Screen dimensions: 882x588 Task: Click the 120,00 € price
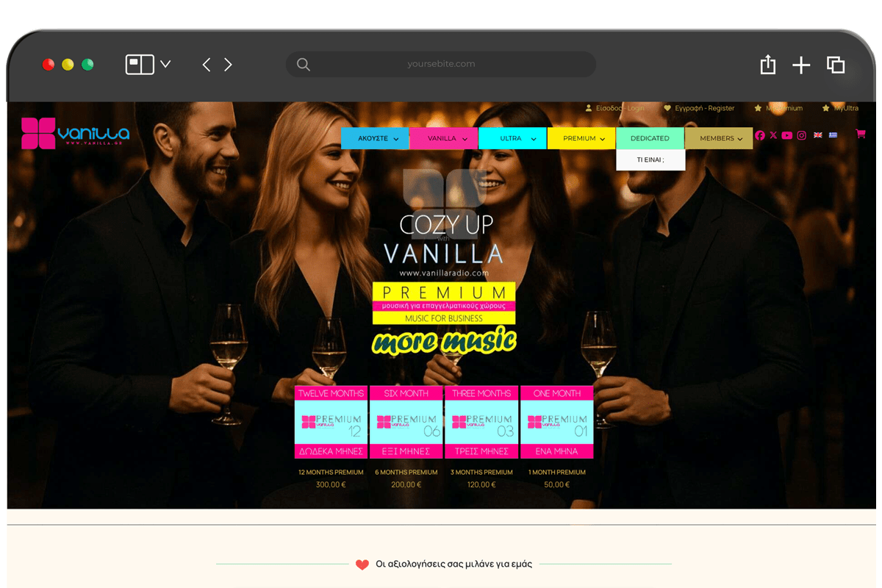pyautogui.click(x=481, y=484)
